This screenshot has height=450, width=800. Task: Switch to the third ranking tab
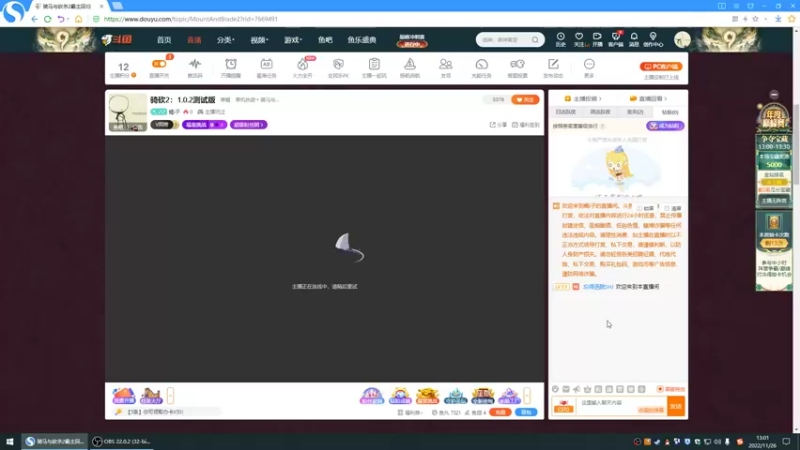click(x=635, y=112)
